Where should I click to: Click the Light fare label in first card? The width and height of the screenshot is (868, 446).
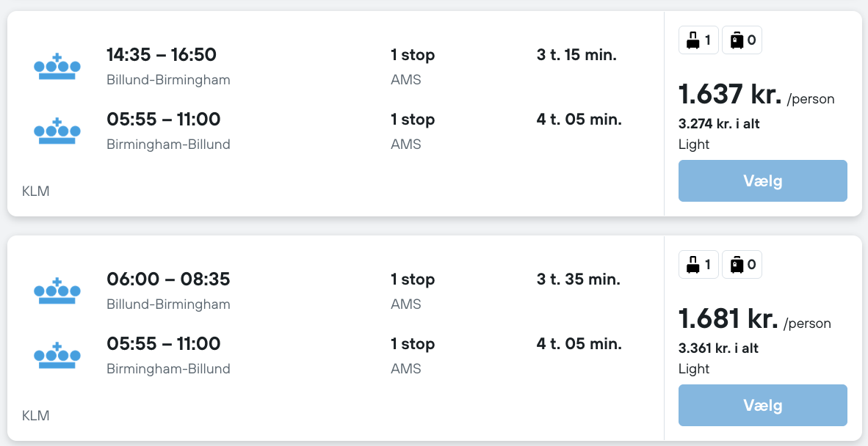click(694, 145)
